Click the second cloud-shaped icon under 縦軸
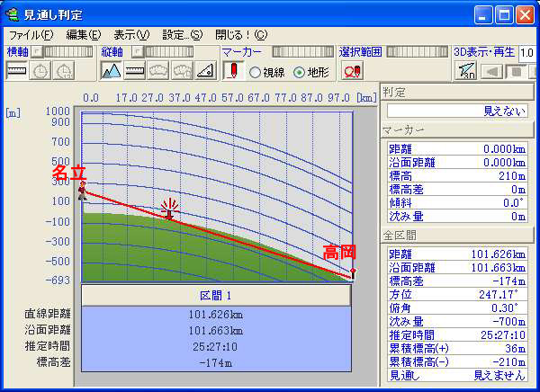The image size is (540, 392). [182, 71]
